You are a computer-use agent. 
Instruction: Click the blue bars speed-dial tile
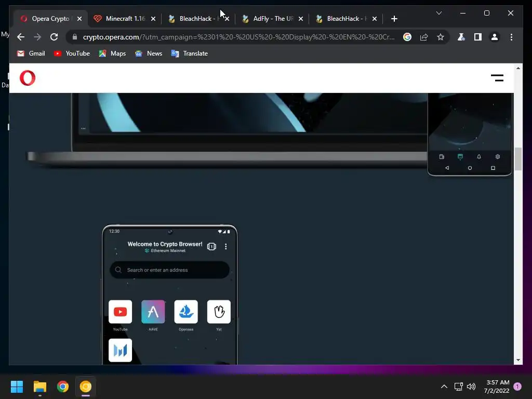(120, 350)
